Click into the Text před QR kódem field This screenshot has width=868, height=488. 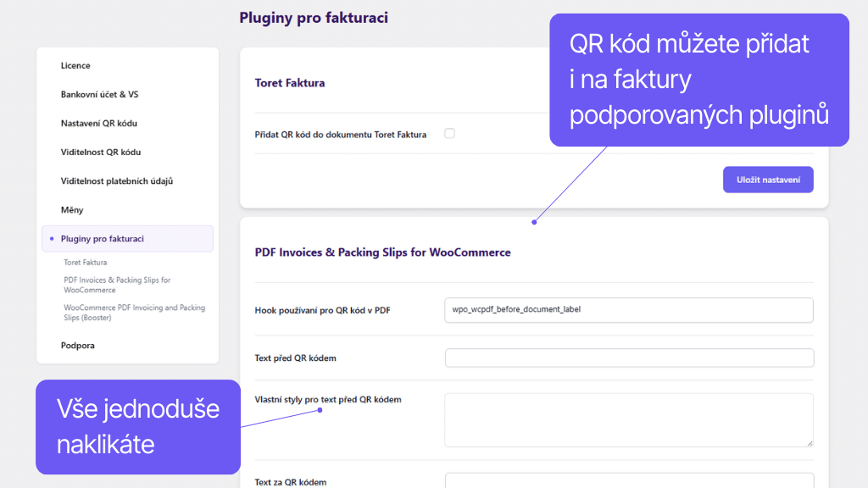pyautogui.click(x=629, y=358)
